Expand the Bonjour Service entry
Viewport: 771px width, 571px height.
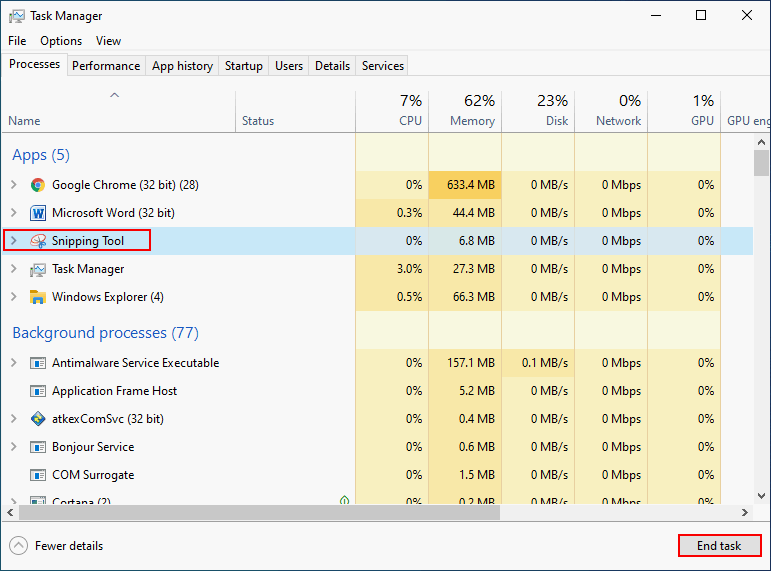(x=14, y=447)
